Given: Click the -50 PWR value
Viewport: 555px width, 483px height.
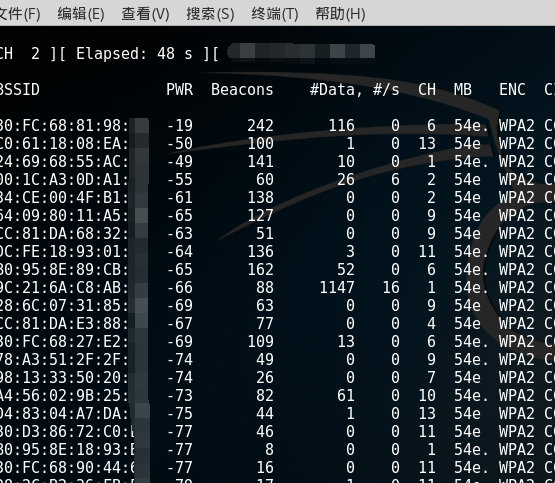Looking at the screenshot, I should [x=180, y=144].
